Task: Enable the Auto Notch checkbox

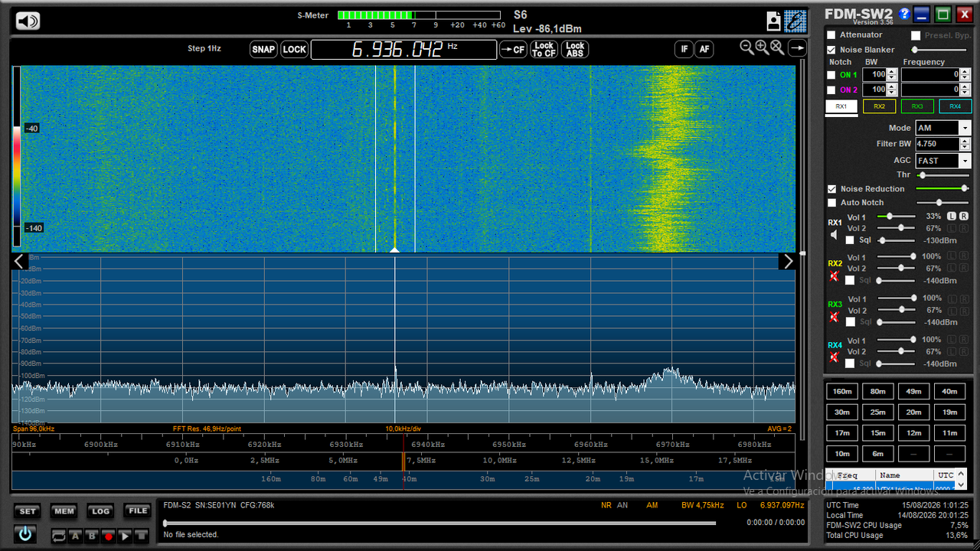Action: tap(831, 203)
